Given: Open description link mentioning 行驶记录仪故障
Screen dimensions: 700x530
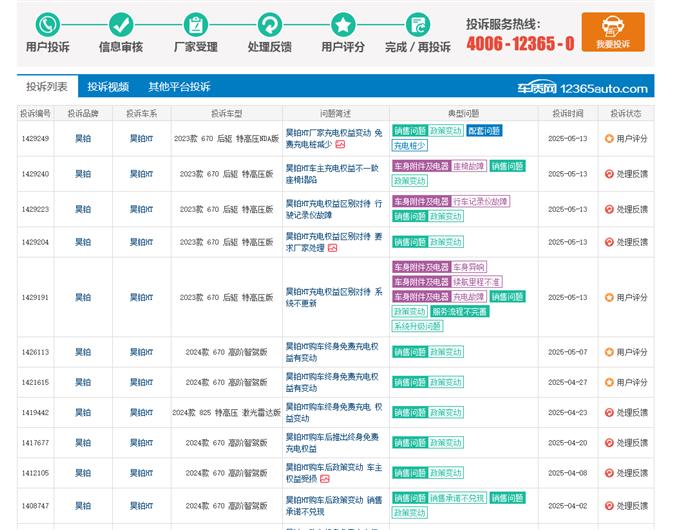Looking at the screenshot, I should coord(334,209).
